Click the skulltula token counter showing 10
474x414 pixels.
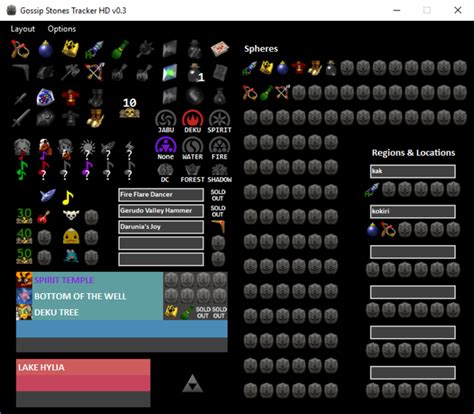(130, 108)
